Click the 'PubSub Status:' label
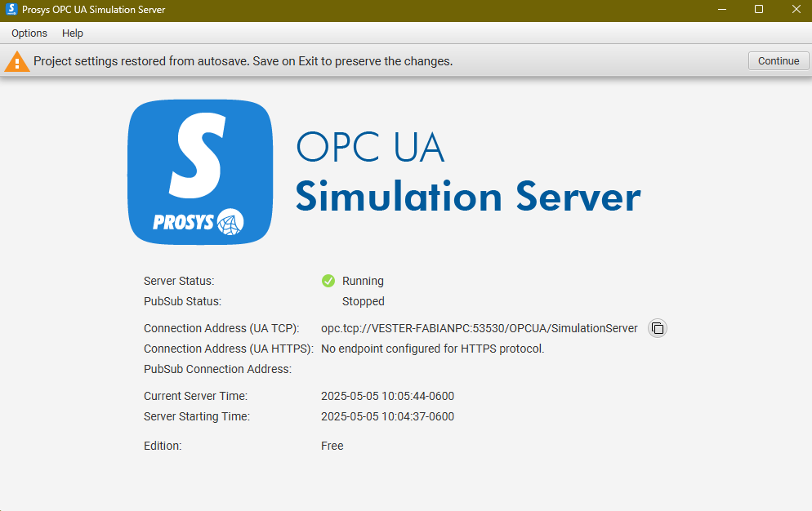 pyautogui.click(x=182, y=301)
